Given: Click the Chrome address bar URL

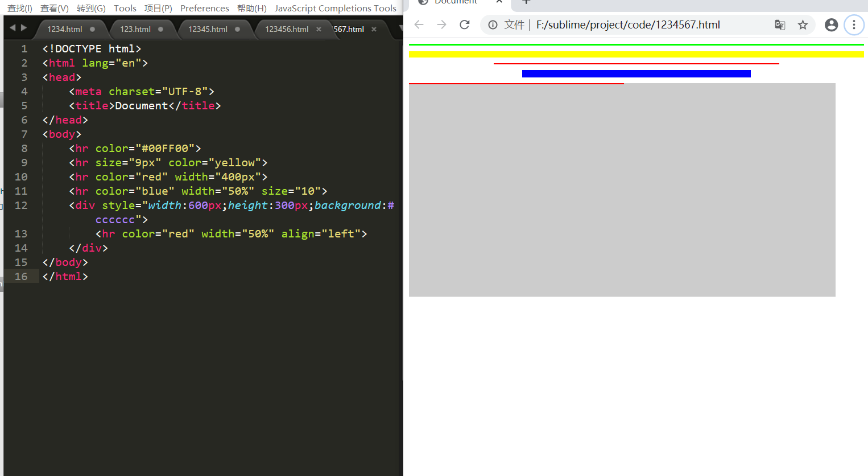Looking at the screenshot, I should click(628, 24).
